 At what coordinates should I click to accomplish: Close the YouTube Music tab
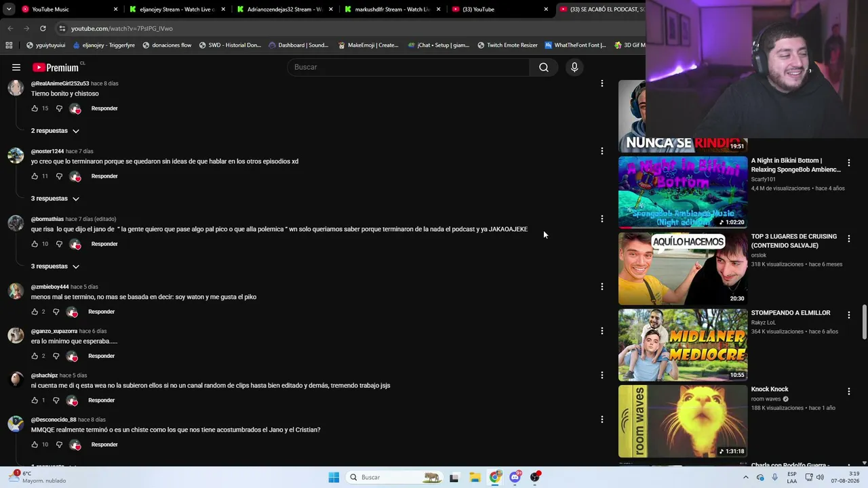tap(116, 9)
